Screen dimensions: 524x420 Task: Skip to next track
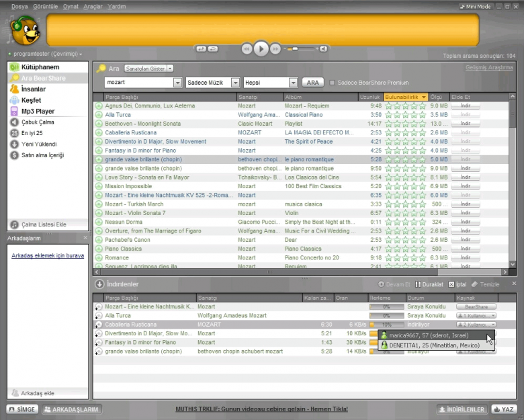point(275,49)
